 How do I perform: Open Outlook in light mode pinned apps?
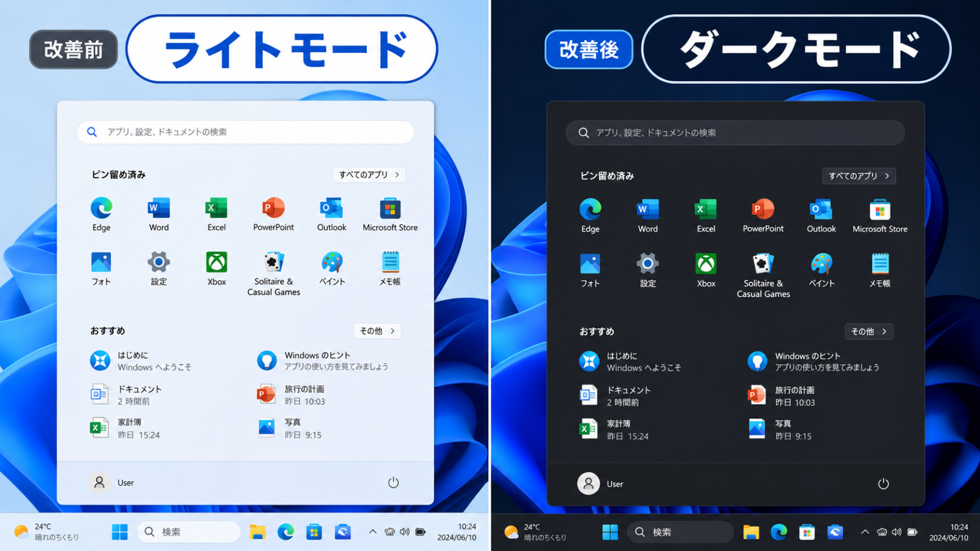pyautogui.click(x=331, y=214)
